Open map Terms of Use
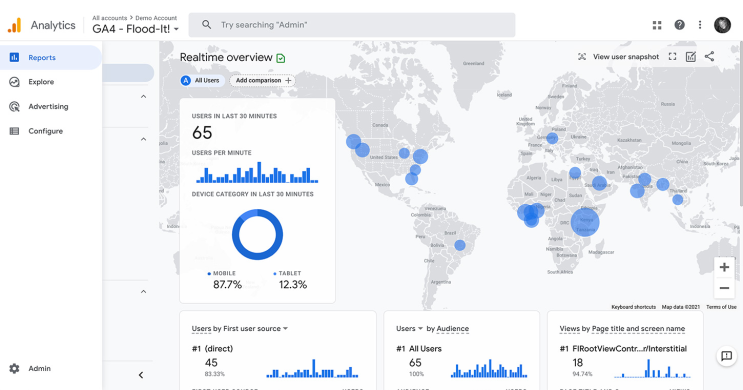 [x=721, y=307]
